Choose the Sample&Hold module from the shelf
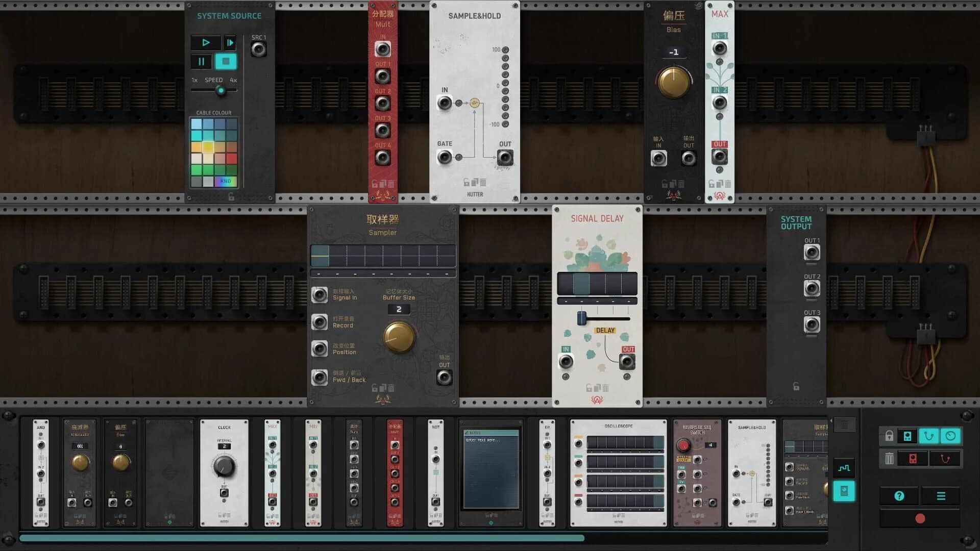980x551 pixels. (750, 472)
